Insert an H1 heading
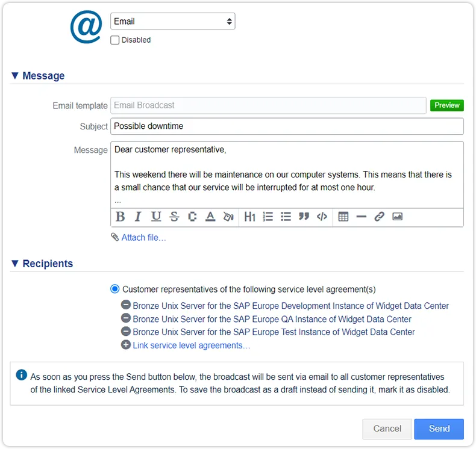This screenshot has width=476, height=449. pos(249,217)
